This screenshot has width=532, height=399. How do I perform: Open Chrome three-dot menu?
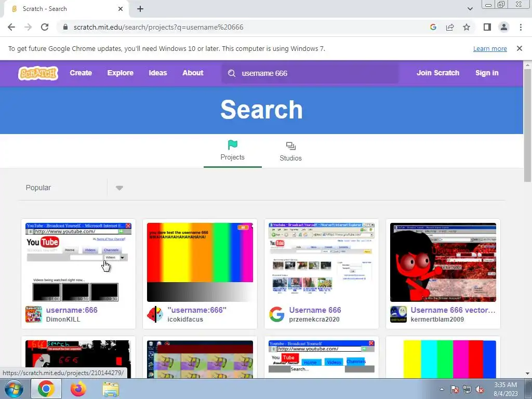521,27
